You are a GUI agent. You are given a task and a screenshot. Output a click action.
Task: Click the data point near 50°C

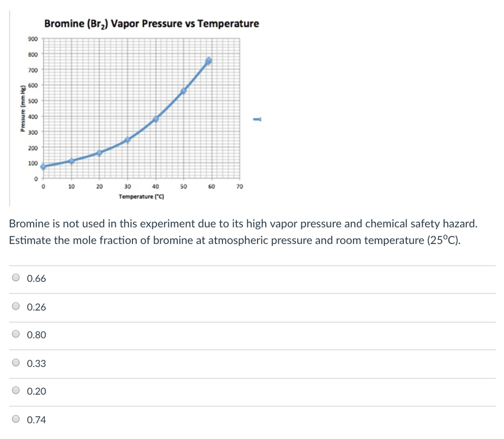(183, 90)
